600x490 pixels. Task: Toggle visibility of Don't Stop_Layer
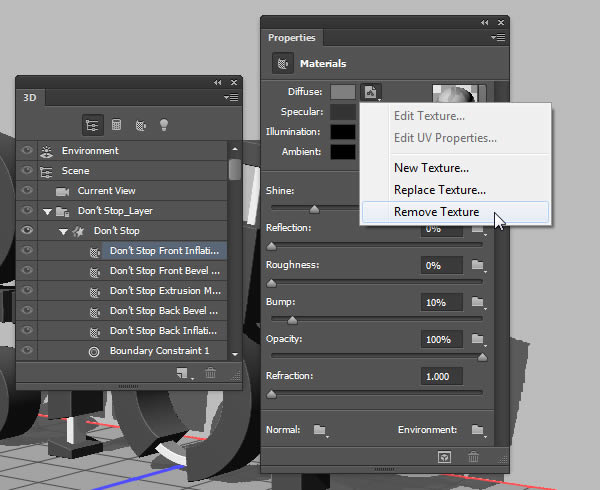tap(27, 210)
